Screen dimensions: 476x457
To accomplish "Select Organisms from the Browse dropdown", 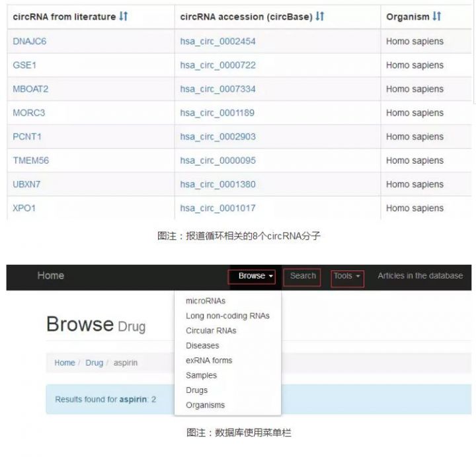I will tap(205, 405).
